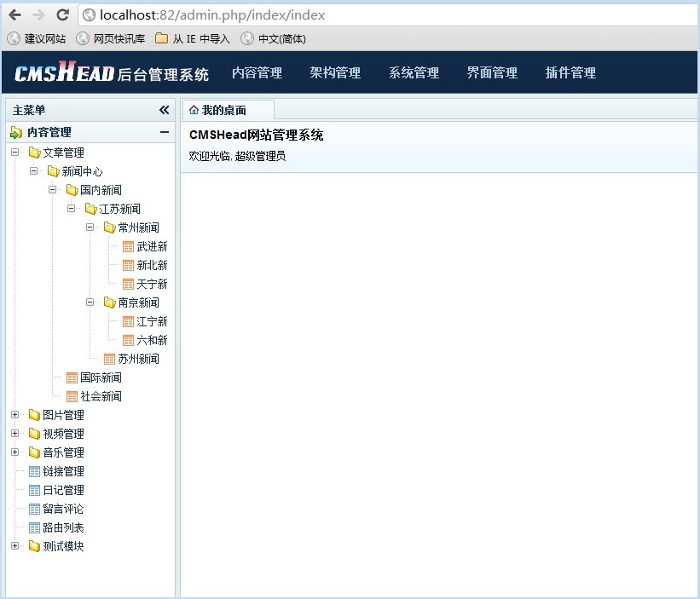Click the 苏州新闻 table icon
This screenshot has width=700, height=599.
coord(110,359)
